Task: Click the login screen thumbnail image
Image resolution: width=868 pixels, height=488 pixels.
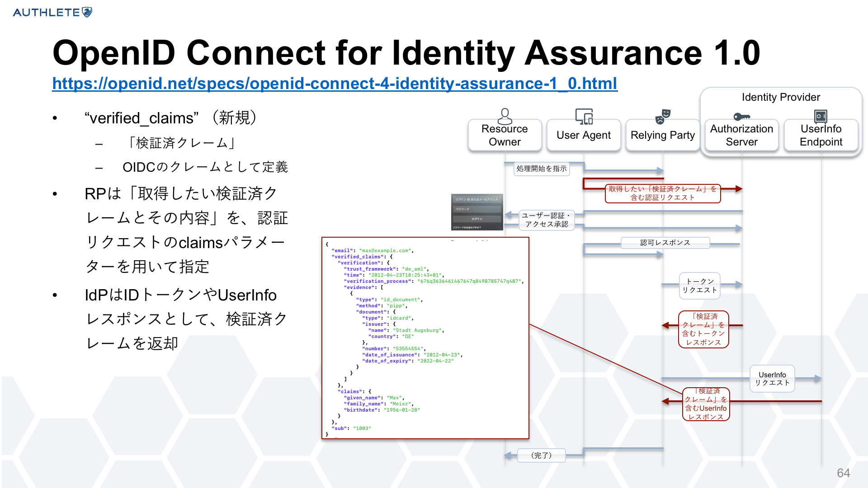Action: (477, 212)
